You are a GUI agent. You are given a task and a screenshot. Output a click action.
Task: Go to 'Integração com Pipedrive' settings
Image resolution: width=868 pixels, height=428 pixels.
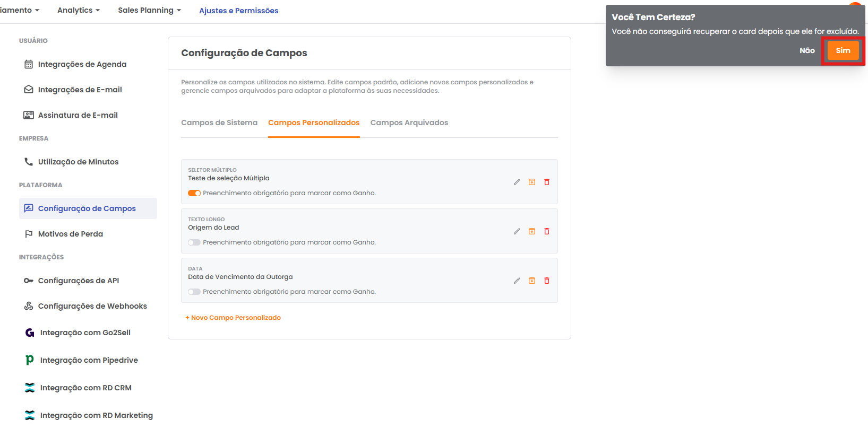tap(89, 360)
